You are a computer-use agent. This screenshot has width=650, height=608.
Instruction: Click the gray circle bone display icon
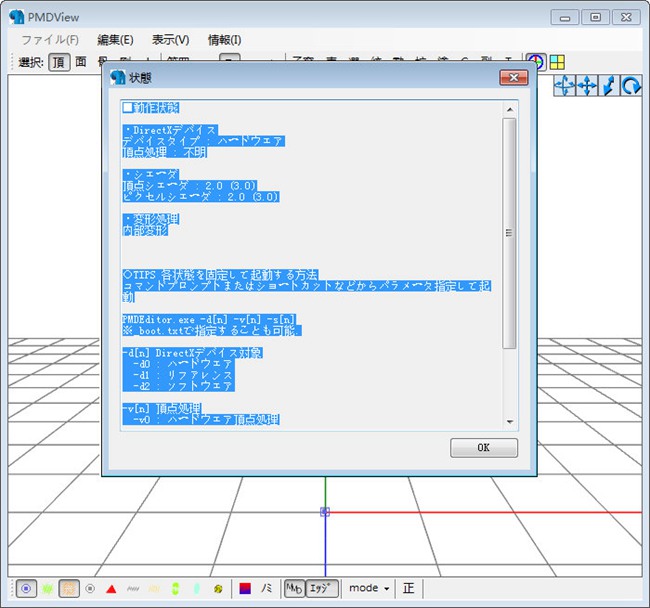coord(90,589)
